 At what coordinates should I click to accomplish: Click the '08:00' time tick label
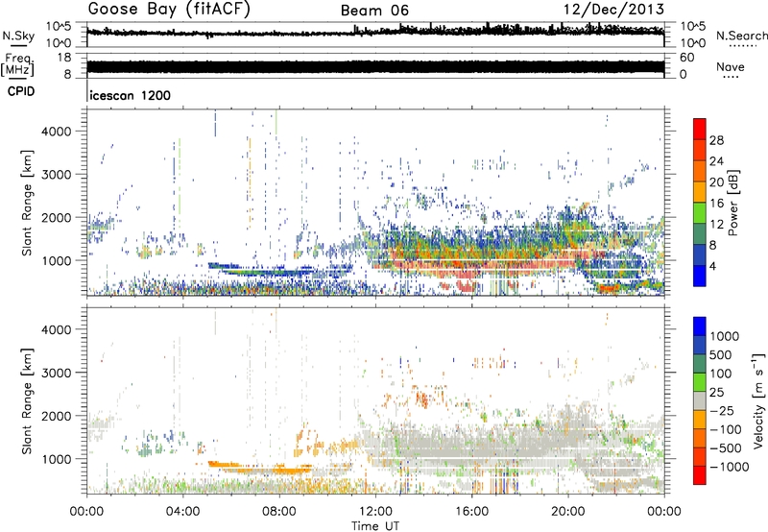click(x=279, y=512)
